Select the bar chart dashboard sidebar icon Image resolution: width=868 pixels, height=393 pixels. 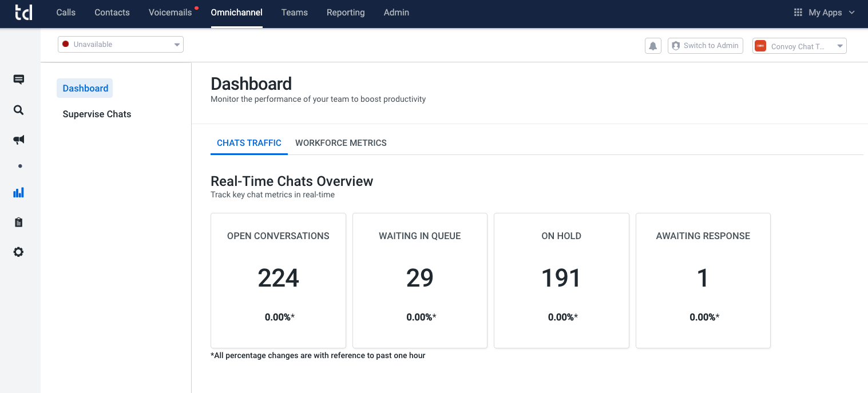[x=19, y=192]
